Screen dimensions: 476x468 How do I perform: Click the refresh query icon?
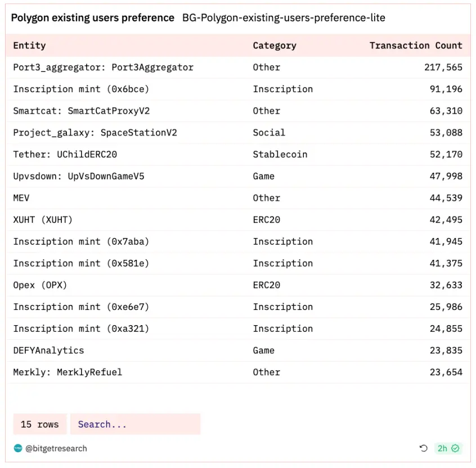click(x=424, y=448)
